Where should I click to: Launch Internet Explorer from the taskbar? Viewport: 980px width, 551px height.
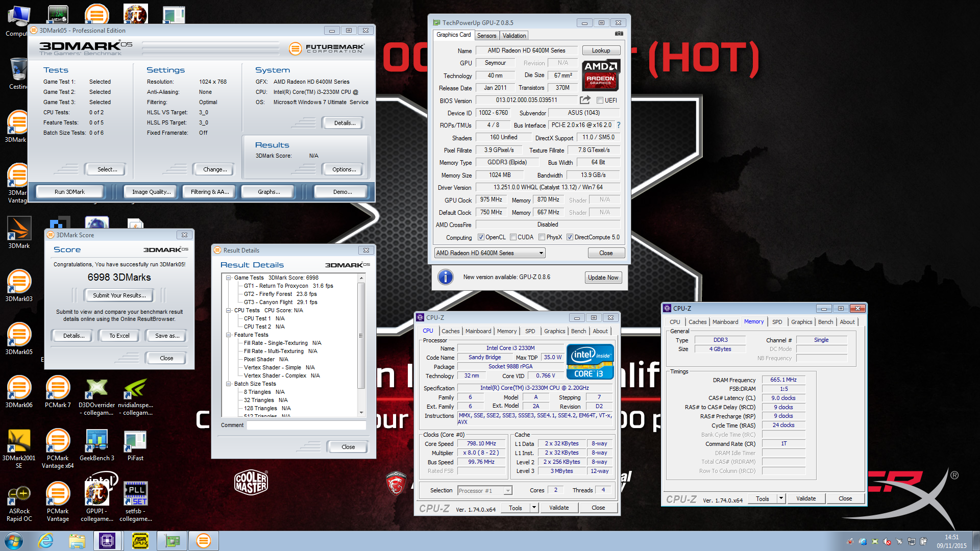46,541
